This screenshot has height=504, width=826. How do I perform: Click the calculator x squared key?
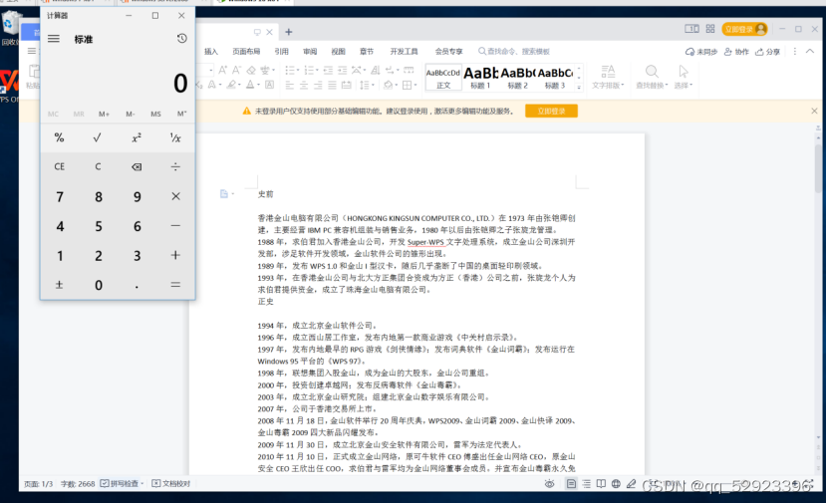[x=137, y=138]
